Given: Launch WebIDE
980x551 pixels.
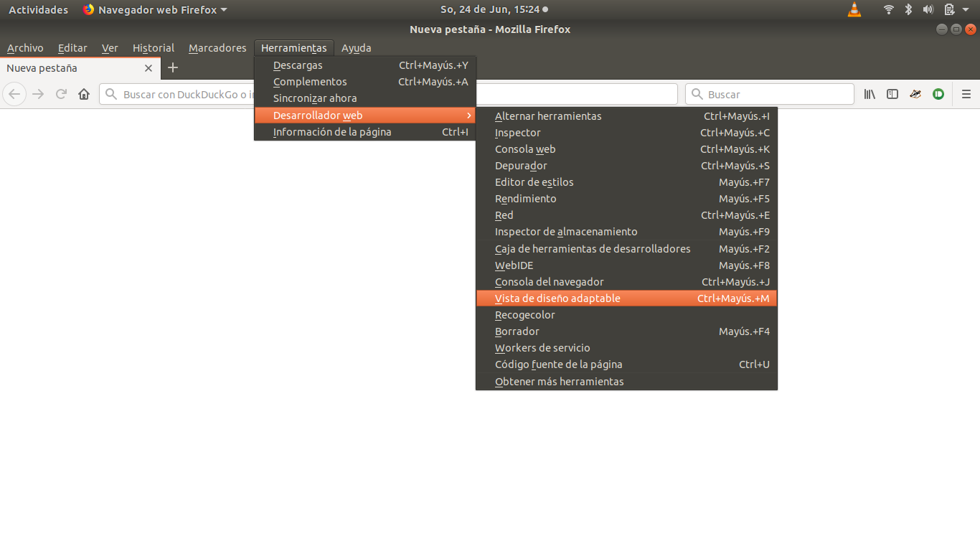Looking at the screenshot, I should pyautogui.click(x=626, y=265).
